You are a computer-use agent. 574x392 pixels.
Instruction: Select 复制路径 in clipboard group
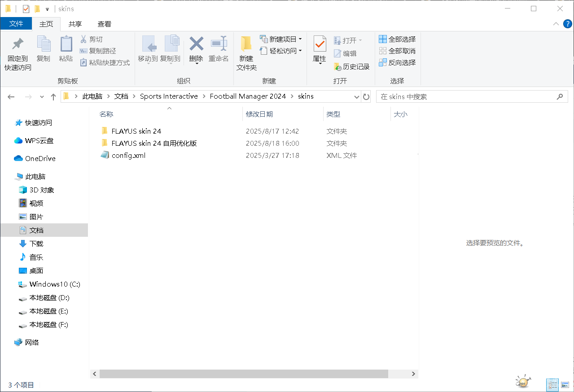pyautogui.click(x=98, y=51)
